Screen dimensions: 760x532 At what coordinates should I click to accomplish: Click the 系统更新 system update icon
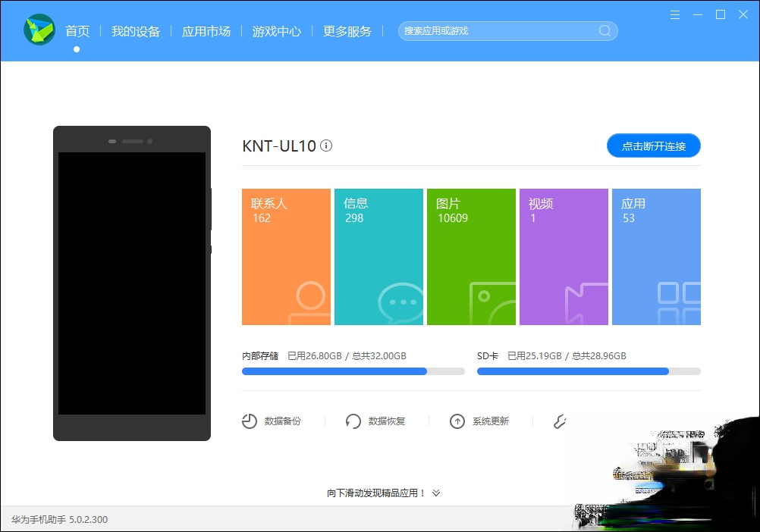click(457, 421)
